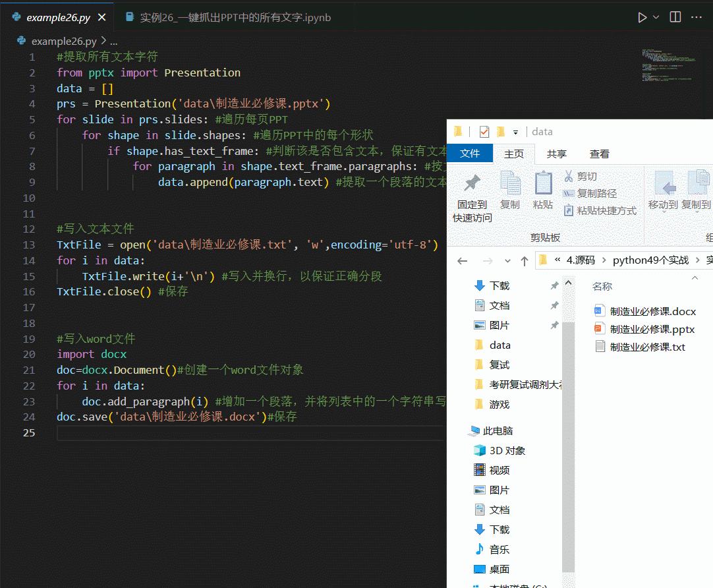Click the code minimap preview
Screen dimensions: 713x588
pyautogui.click(x=668, y=65)
